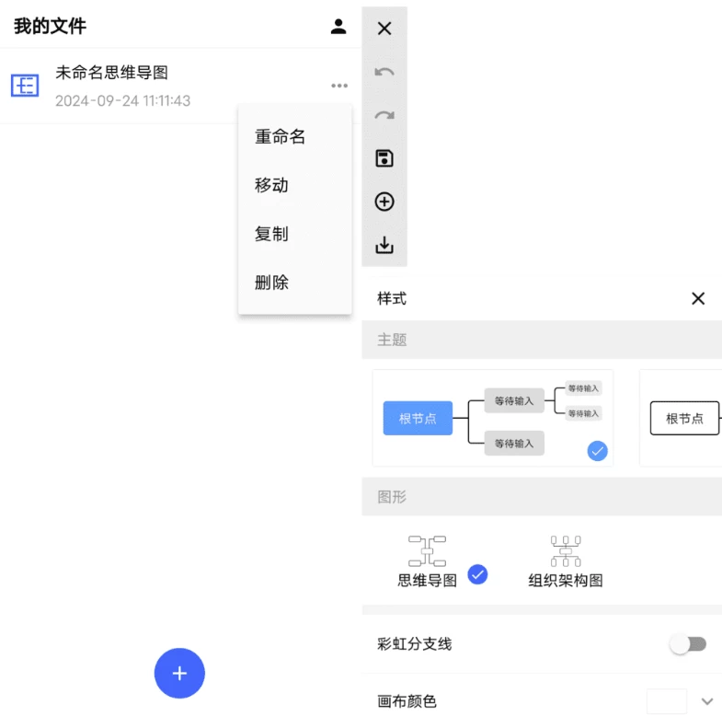Click the circled plus add icon
Viewport: 722px width, 728px height.
point(384,202)
